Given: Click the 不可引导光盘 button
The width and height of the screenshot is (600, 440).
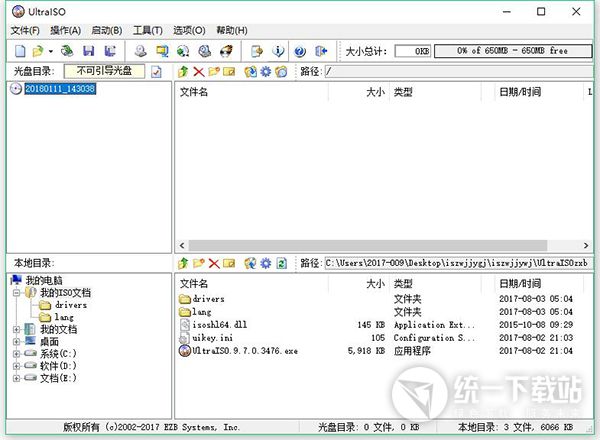Looking at the screenshot, I should click(x=104, y=72).
